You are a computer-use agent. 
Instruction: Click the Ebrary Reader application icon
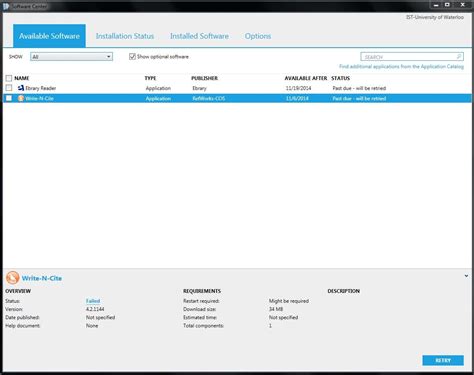(x=21, y=88)
